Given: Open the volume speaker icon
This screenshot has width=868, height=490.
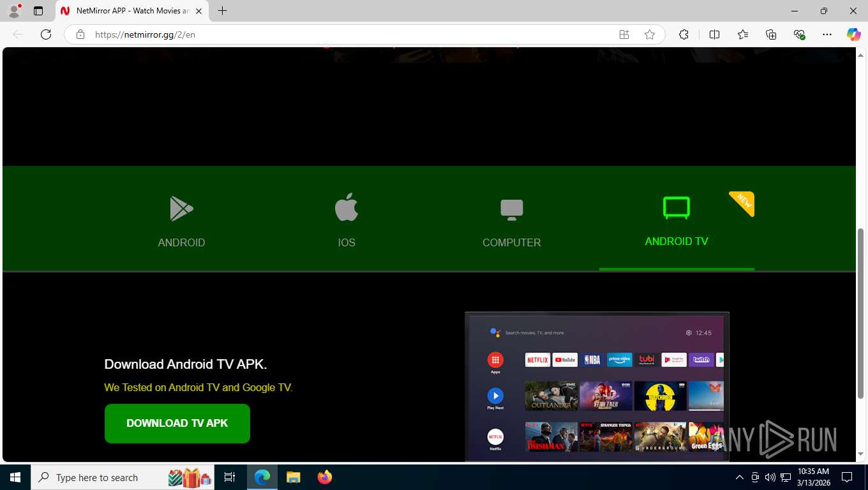Looking at the screenshot, I should coord(770,477).
